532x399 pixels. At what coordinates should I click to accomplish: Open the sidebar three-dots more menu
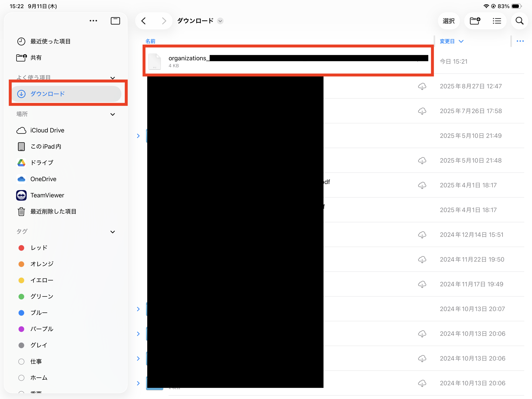(x=93, y=21)
